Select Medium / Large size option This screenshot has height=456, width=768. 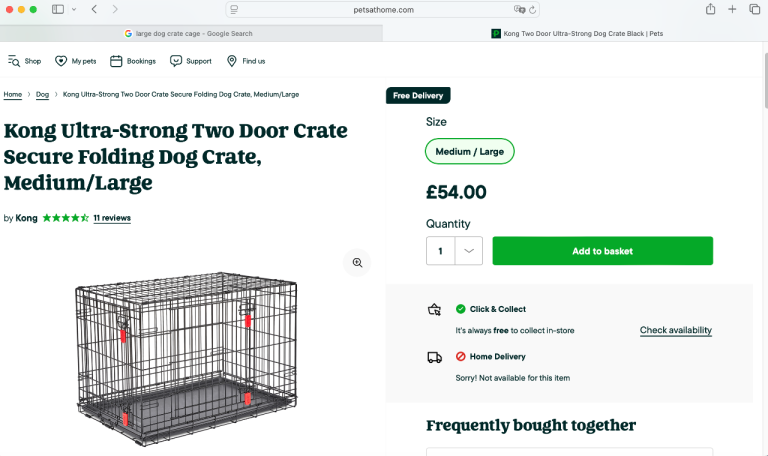click(469, 152)
